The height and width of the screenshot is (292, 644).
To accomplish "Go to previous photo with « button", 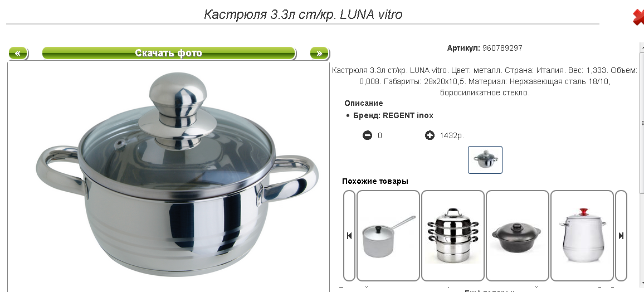I will tap(18, 53).
